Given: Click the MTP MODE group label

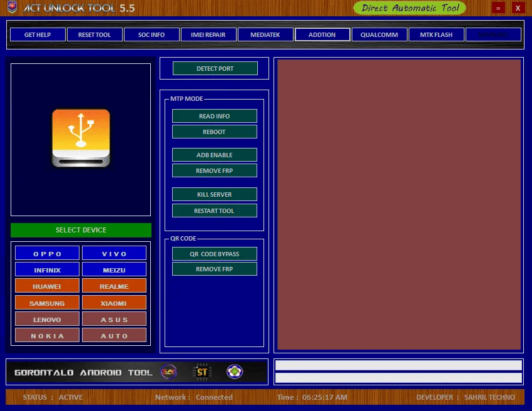Looking at the screenshot, I should click(x=187, y=98).
